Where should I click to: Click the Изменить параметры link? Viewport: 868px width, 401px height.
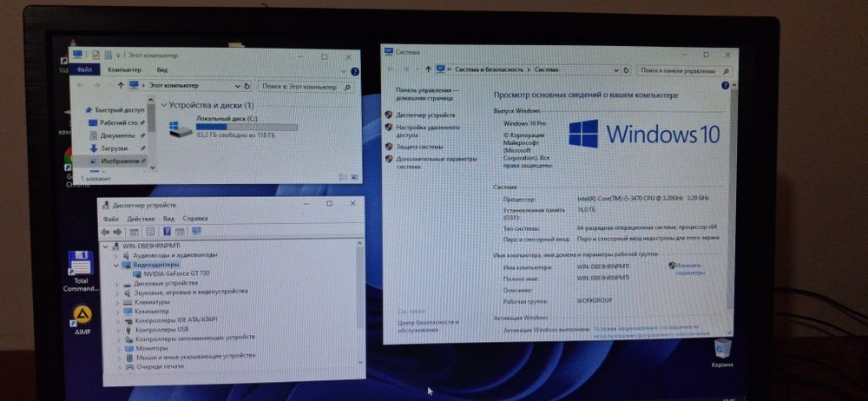[689, 269]
